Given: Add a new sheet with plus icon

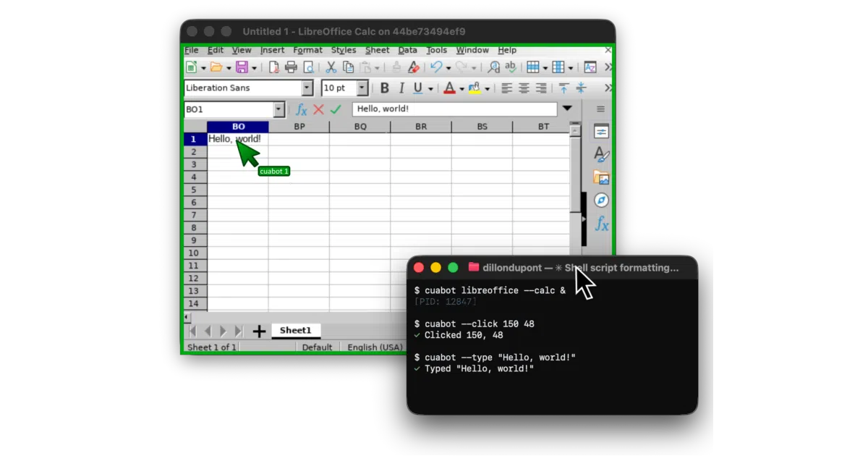Looking at the screenshot, I should (259, 331).
